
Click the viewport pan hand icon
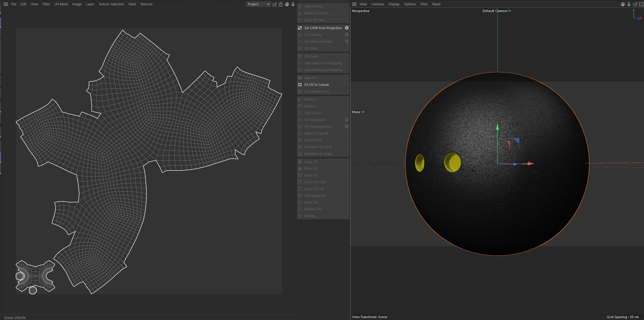point(622,4)
